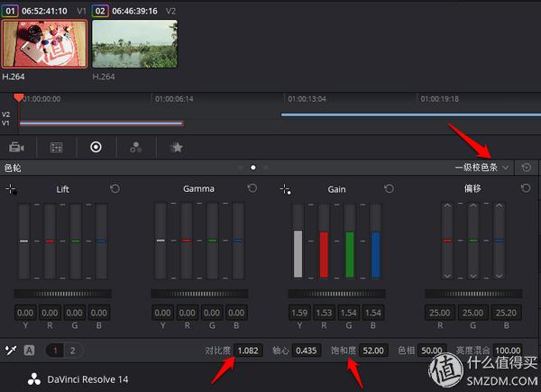Switch to adjustment page 2

[x=72, y=350]
